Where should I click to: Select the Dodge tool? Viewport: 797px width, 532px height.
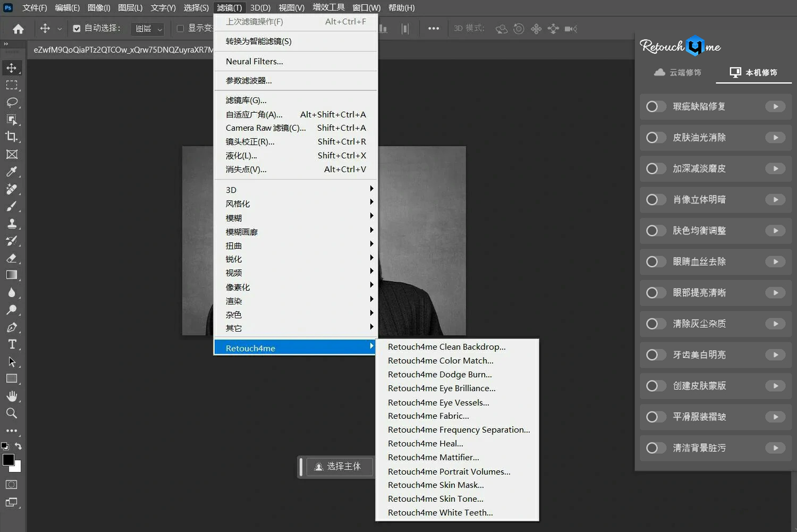(12, 309)
